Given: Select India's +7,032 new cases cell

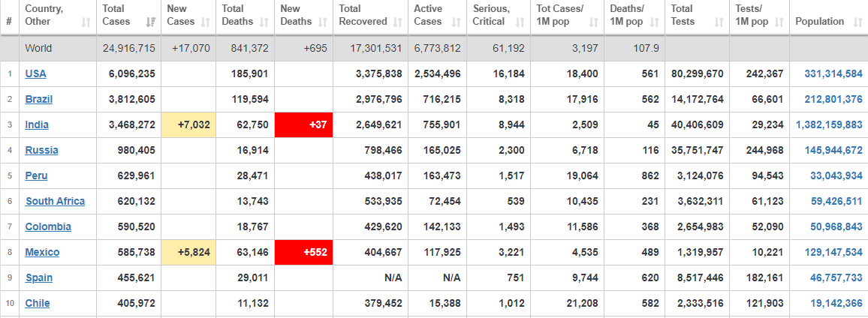Looking at the screenshot, I should (188, 125).
